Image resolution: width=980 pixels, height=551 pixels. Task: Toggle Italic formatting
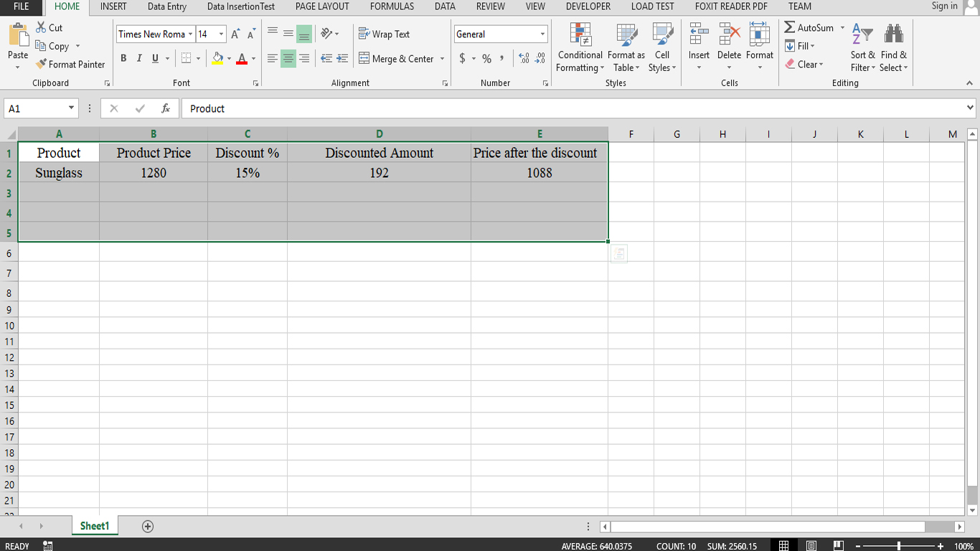pos(139,58)
